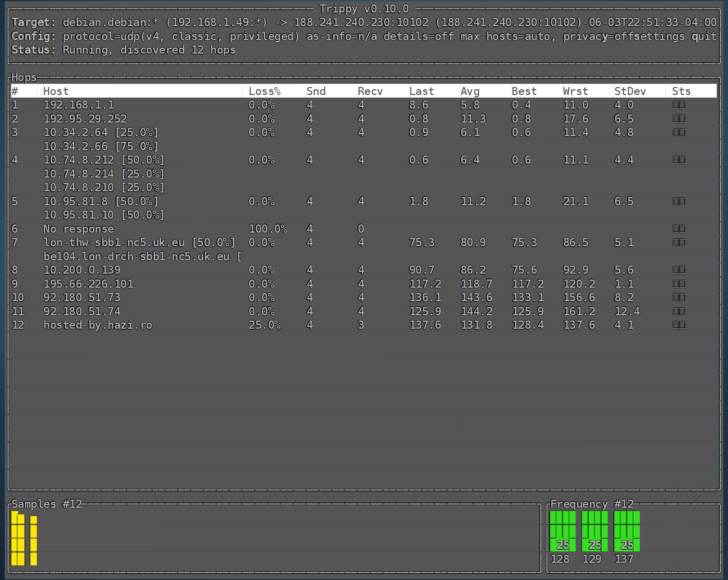Click the status indicator for hop 10
This screenshot has height=580, width=728.
pyautogui.click(x=679, y=298)
